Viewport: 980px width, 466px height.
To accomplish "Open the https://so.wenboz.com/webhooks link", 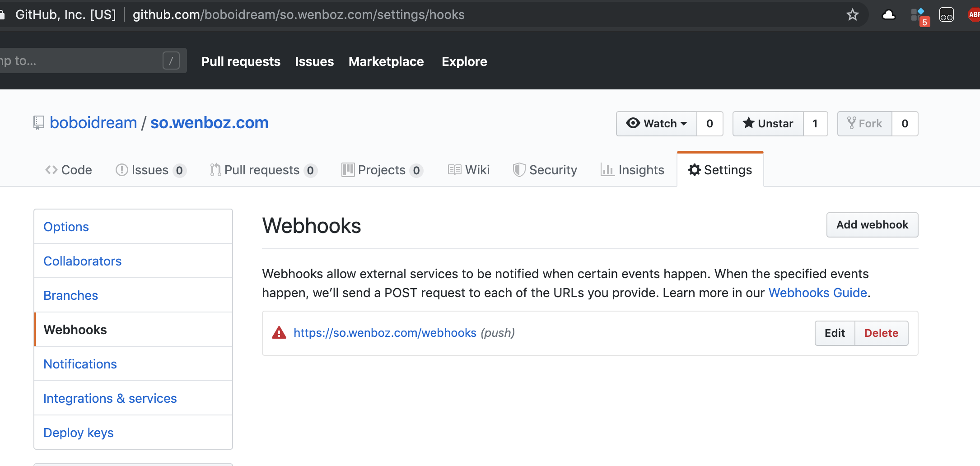I will 385,333.
